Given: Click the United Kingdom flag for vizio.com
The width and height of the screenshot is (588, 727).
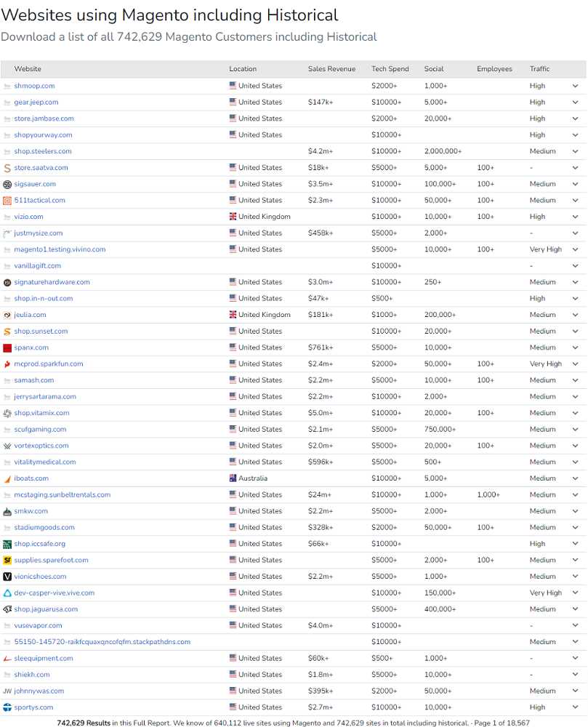Looking at the screenshot, I should [233, 217].
